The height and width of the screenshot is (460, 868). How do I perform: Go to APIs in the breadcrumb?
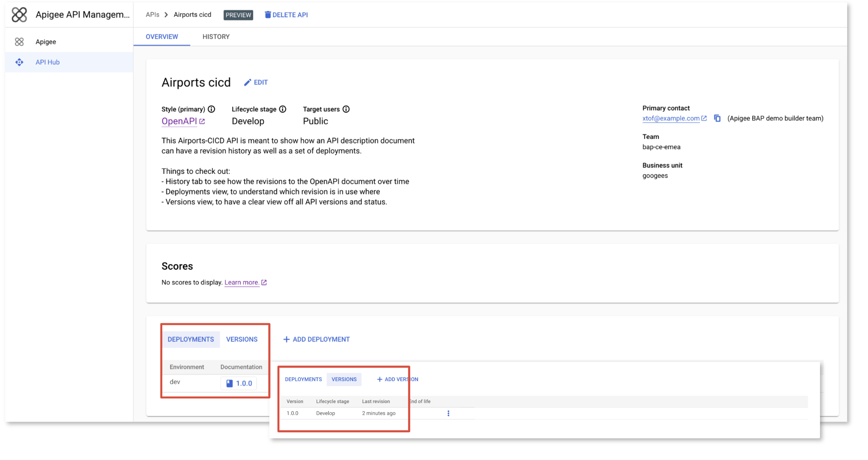tap(152, 15)
